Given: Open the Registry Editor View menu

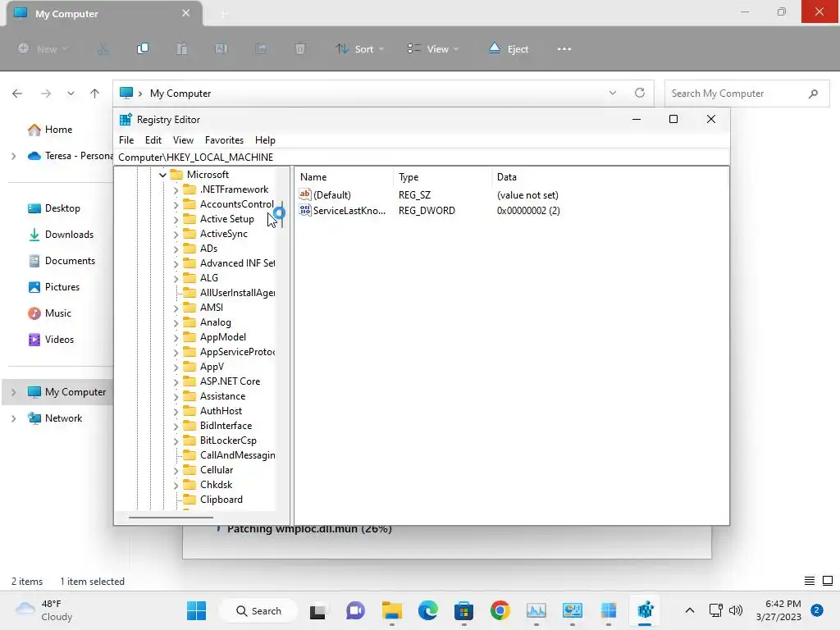Looking at the screenshot, I should click(183, 139).
